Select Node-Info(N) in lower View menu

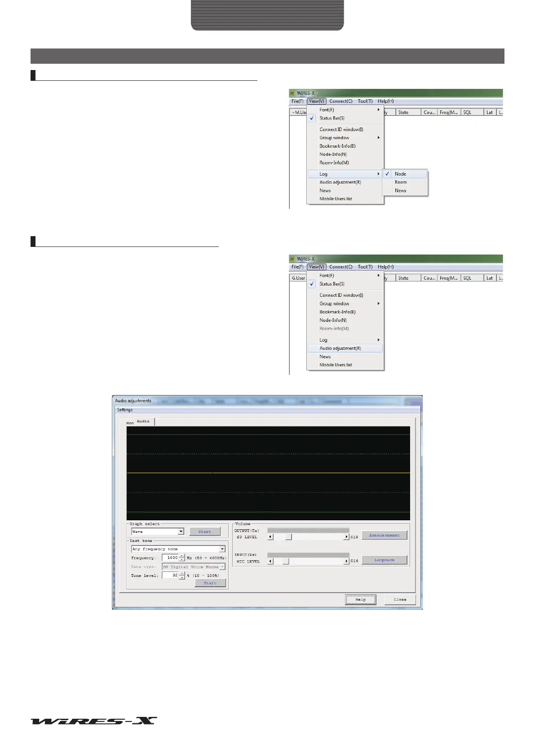tap(345, 320)
